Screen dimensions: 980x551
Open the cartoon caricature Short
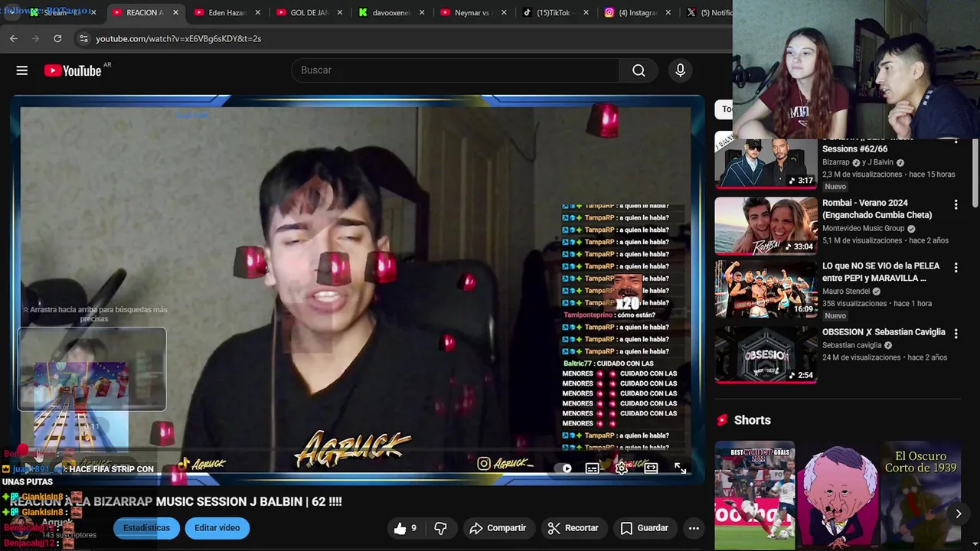[x=838, y=496]
